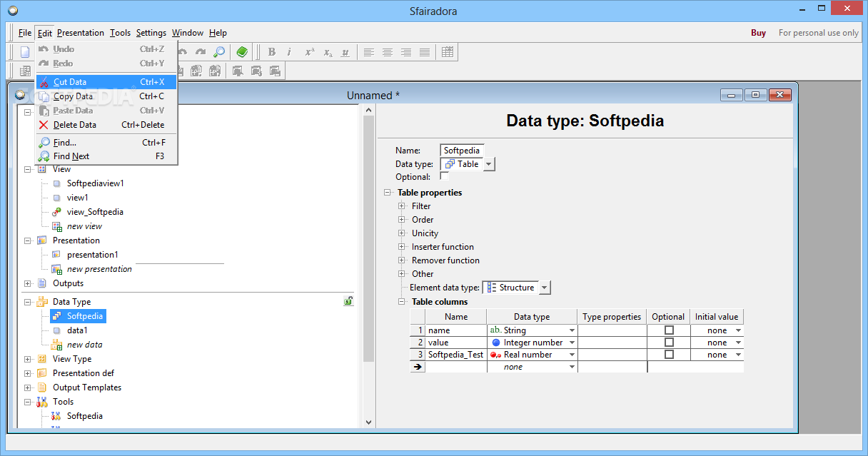Center text via toolbar alignment icon
Screen dimensions: 868x456
(388, 52)
